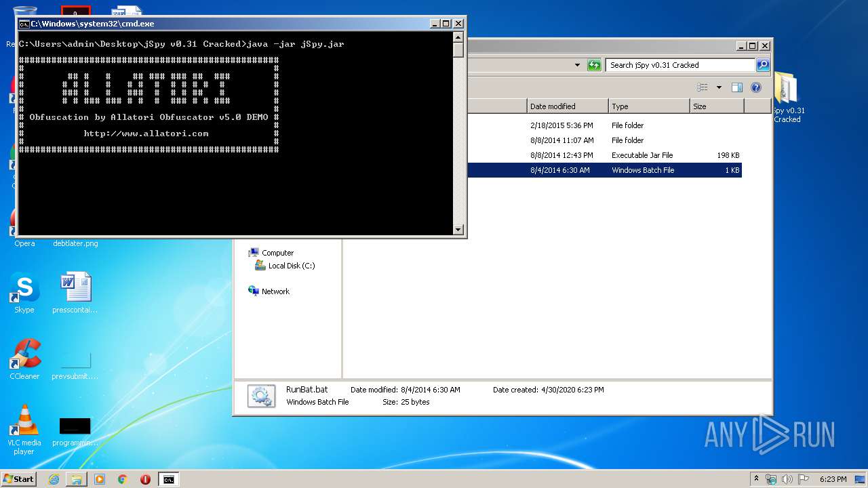This screenshot has height=488, width=868.
Task: Click RunBat.bat icon in details pane
Action: [261, 396]
